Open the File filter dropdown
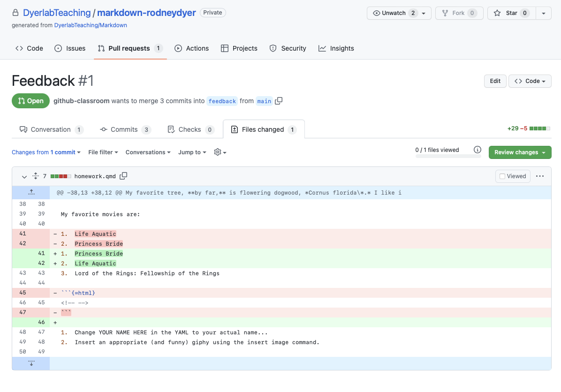 tap(103, 152)
